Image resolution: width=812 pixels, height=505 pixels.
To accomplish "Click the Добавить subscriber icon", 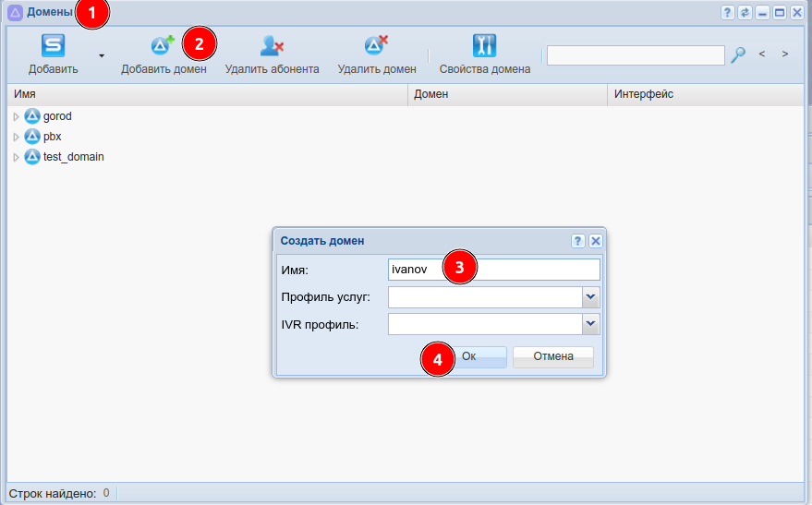I will (x=53, y=46).
